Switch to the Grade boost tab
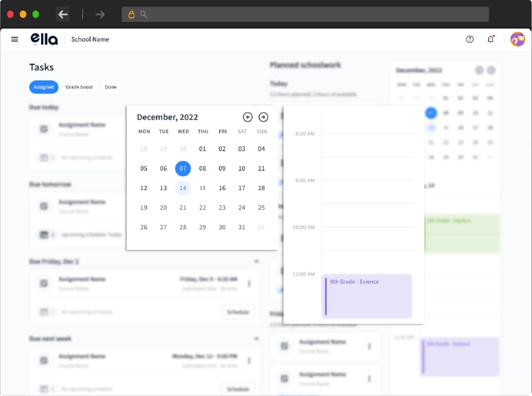 [x=79, y=87]
